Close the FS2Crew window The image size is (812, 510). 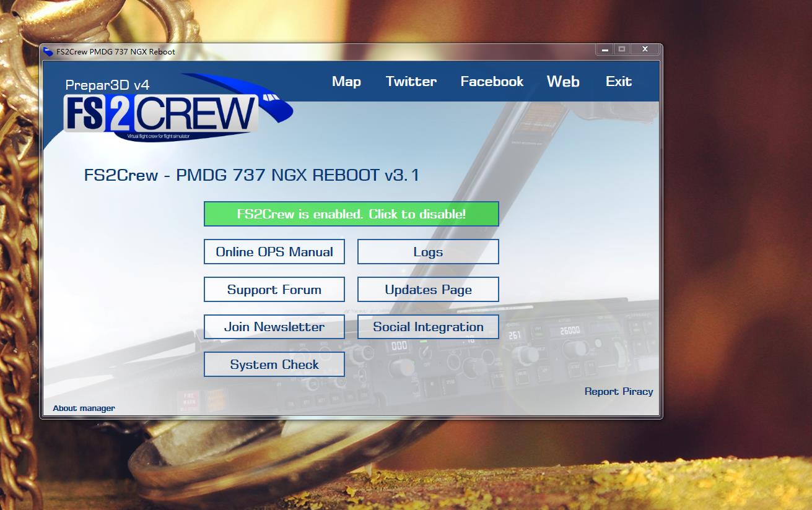645,50
